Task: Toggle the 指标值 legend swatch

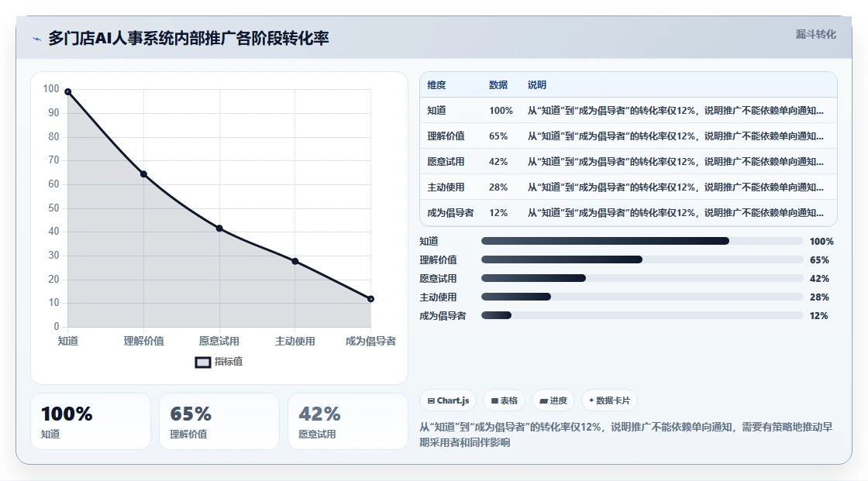Action: (202, 362)
